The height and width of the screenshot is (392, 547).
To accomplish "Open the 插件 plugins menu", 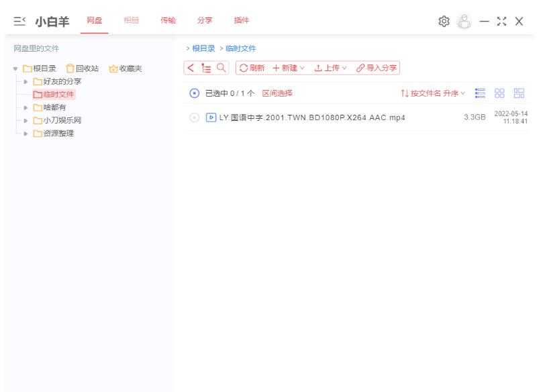I will click(241, 20).
